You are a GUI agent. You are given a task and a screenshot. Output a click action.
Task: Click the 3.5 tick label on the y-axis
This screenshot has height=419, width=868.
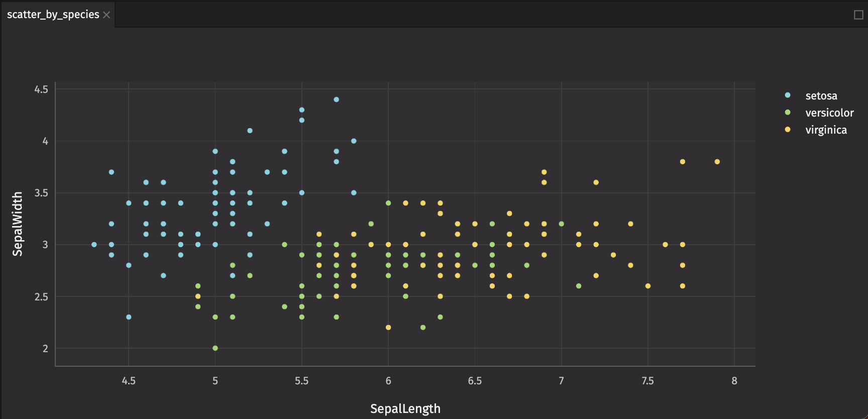click(x=41, y=193)
